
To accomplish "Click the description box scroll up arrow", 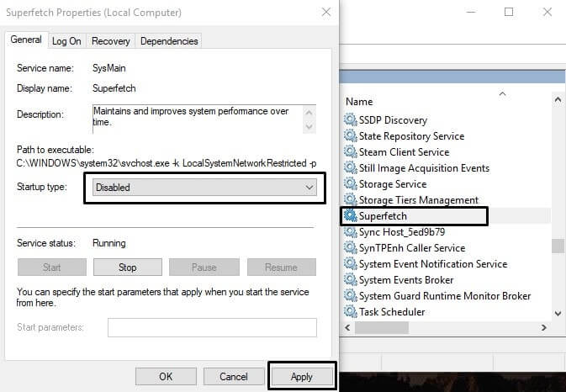I will 309,113.
